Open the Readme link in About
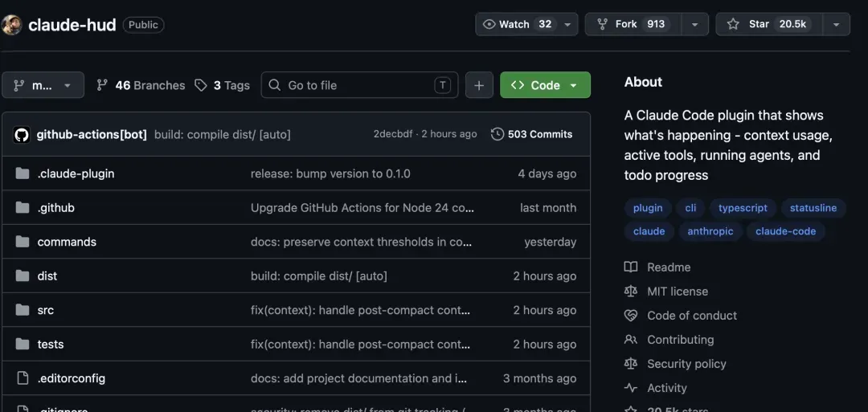This screenshot has width=868, height=412. pyautogui.click(x=669, y=267)
